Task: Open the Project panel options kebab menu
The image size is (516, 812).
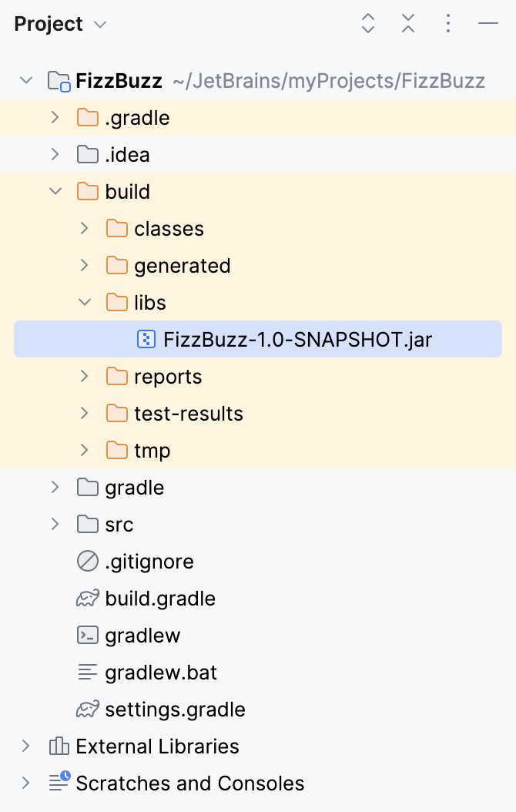Action: pyautogui.click(x=447, y=24)
